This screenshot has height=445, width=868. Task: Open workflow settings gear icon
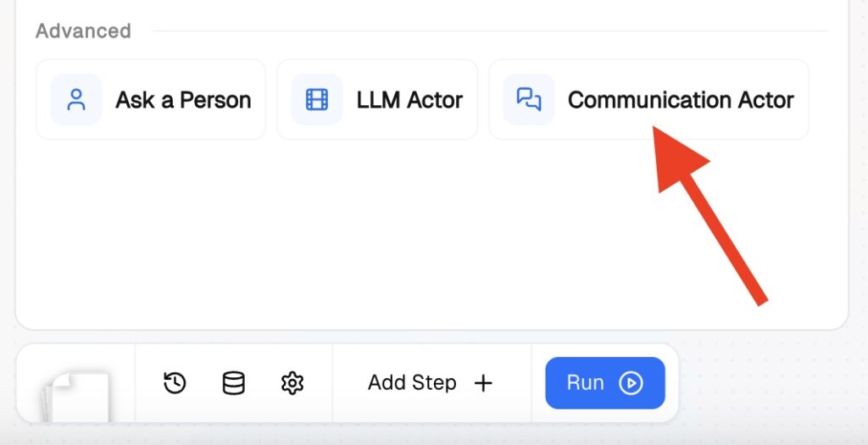[292, 383]
